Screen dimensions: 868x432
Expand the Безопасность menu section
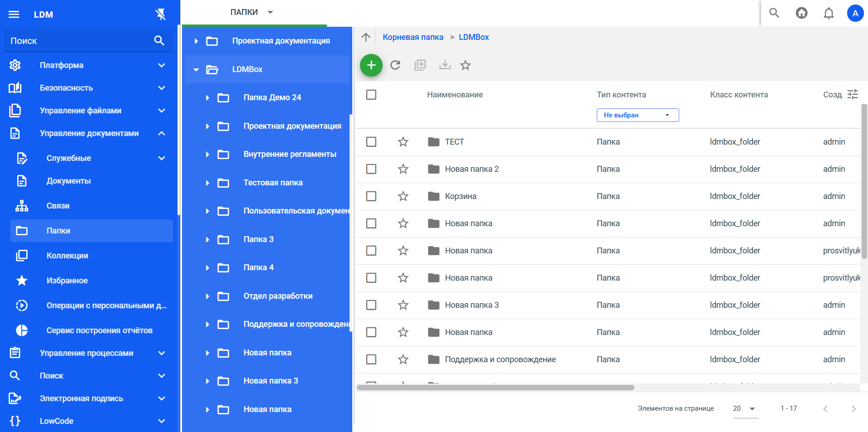[162, 88]
